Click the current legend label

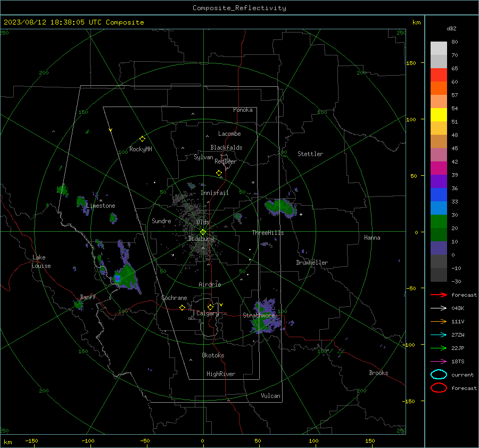coord(463,375)
